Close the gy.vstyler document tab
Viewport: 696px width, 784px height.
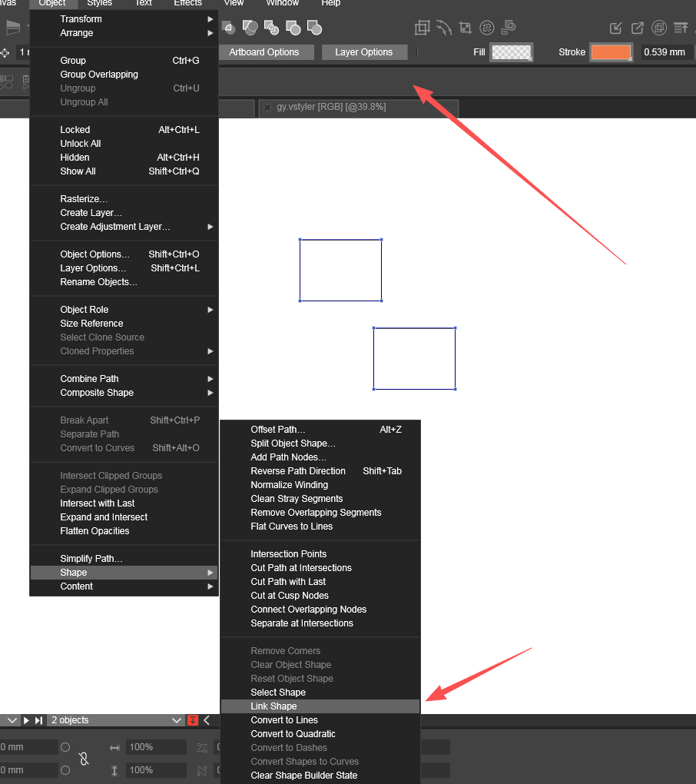267,108
